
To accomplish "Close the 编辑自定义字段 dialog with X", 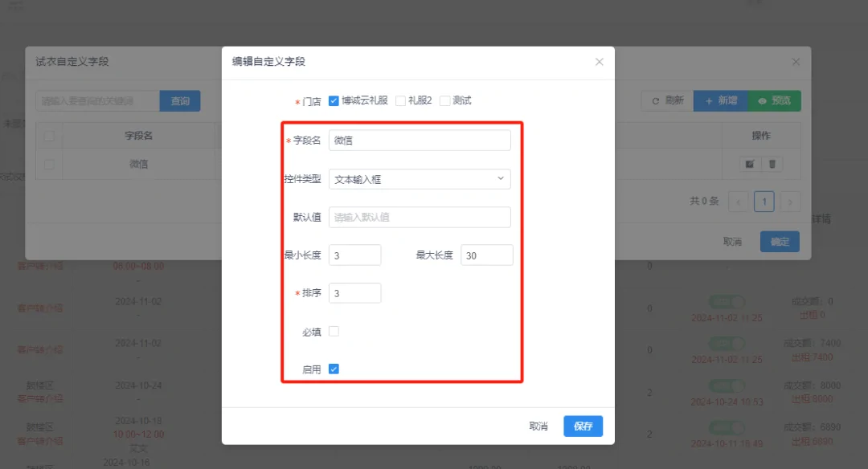I will coord(599,62).
